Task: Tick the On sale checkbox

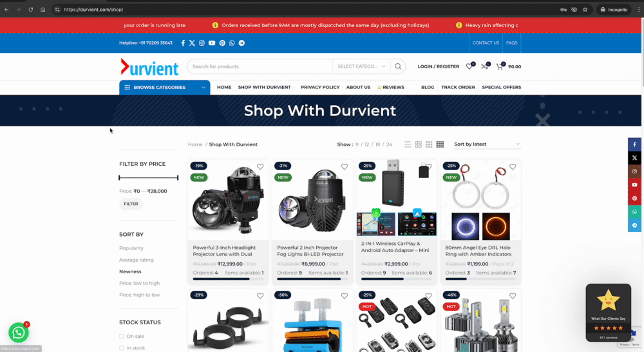Action: (x=122, y=337)
